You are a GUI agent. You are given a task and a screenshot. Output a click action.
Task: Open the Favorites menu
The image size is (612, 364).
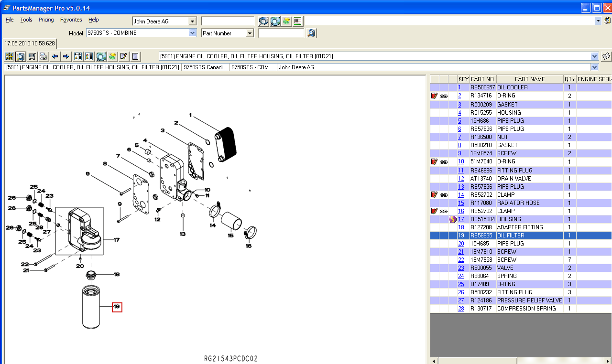71,20
